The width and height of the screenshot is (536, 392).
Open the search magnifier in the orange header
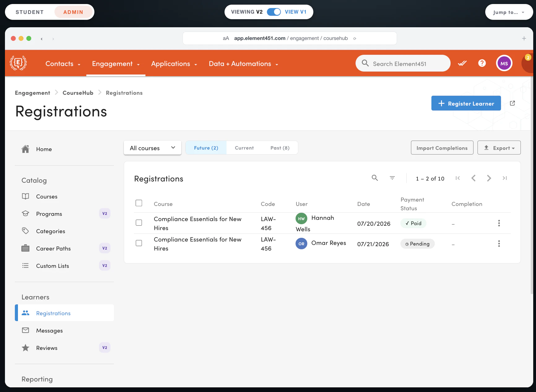pyautogui.click(x=365, y=63)
